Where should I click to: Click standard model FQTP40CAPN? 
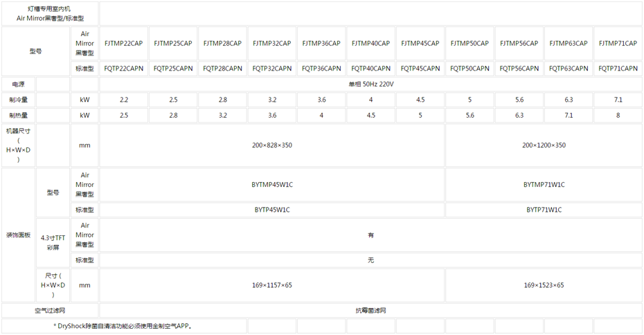(x=371, y=69)
